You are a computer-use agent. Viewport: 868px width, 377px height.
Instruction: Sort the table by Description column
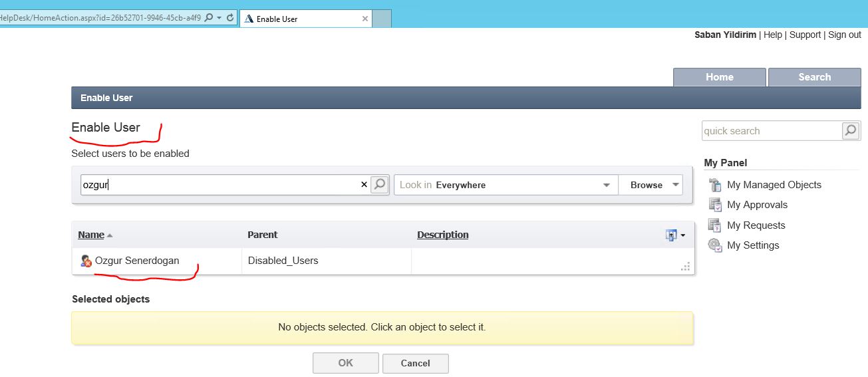click(443, 235)
